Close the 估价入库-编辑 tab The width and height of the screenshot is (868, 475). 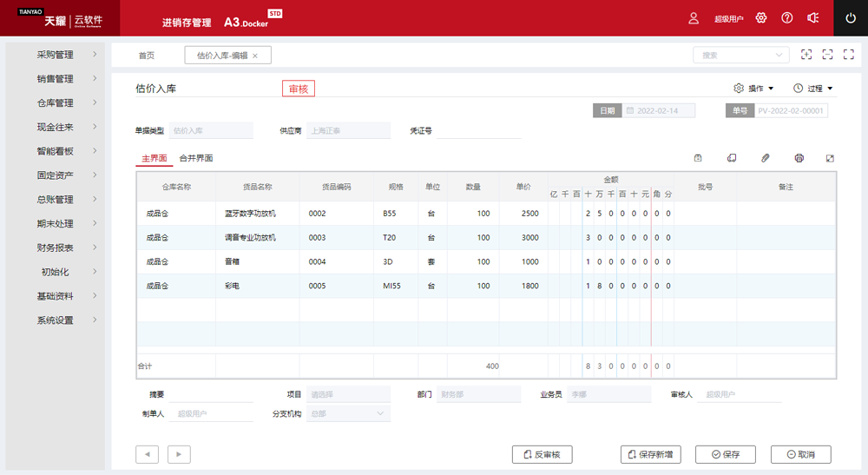(255, 56)
